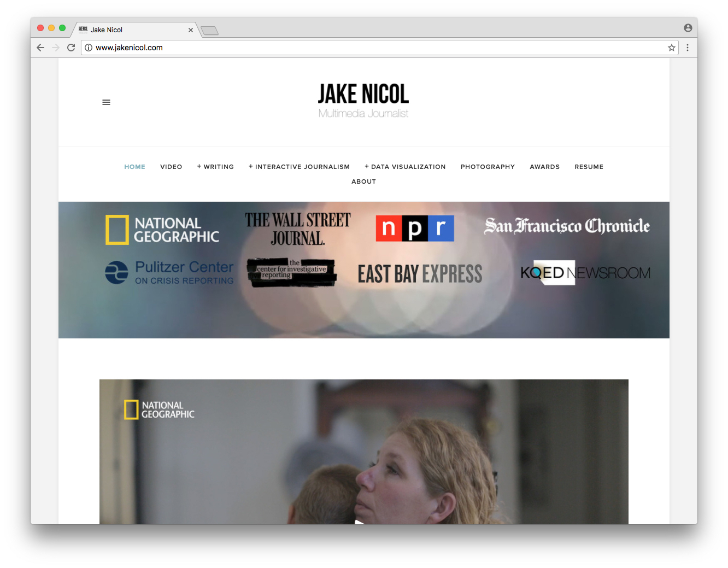Click the green window zoom button
728x568 pixels.
click(x=62, y=28)
